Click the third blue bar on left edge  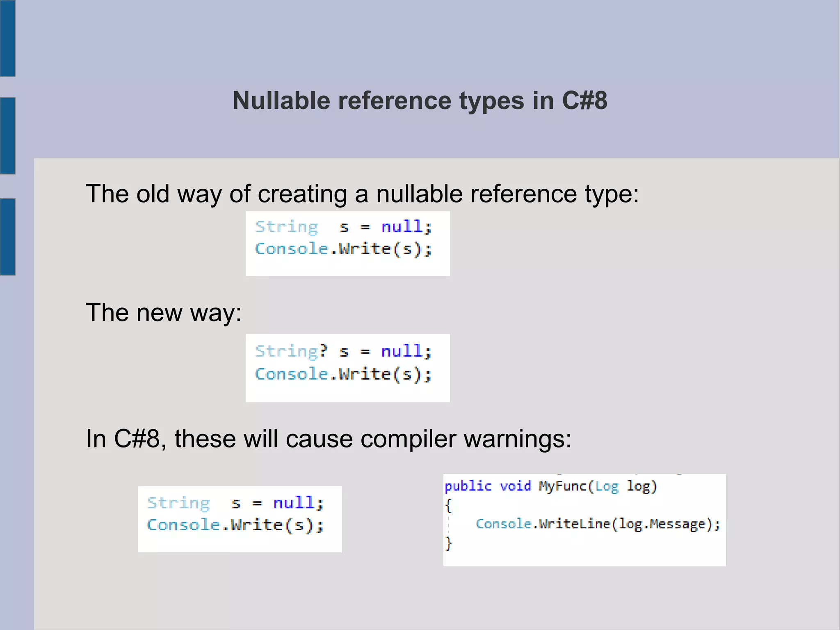tap(7, 236)
